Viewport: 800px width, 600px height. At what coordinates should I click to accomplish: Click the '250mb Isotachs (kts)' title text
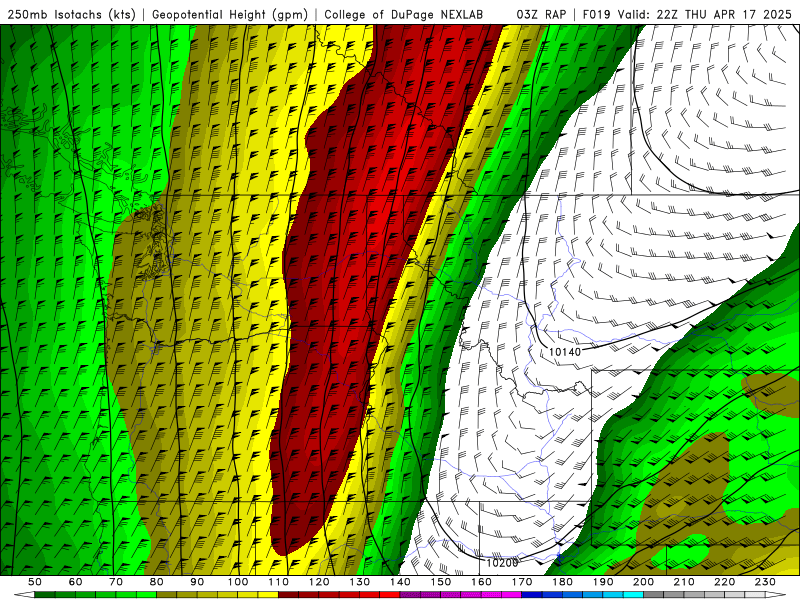click(72, 14)
